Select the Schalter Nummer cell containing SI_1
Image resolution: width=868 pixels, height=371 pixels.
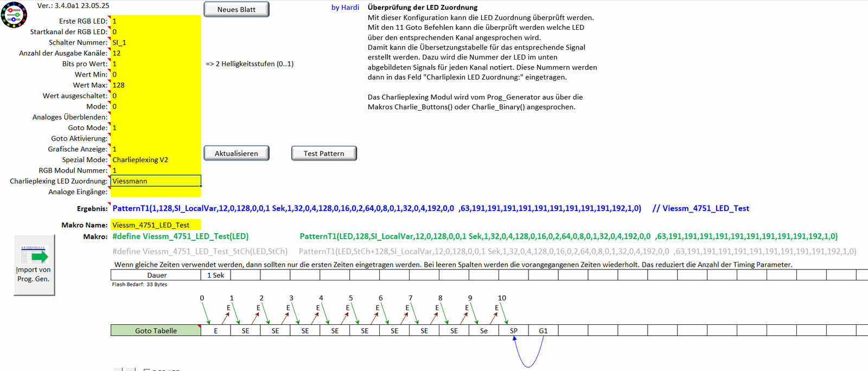[155, 42]
